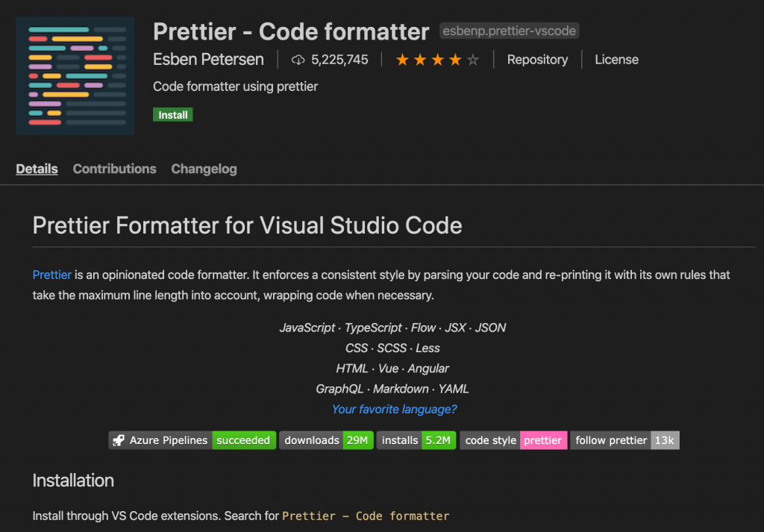The image size is (764, 532).
Task: Click the 'CSS · SCSS · Less' line
Action: coord(392,348)
